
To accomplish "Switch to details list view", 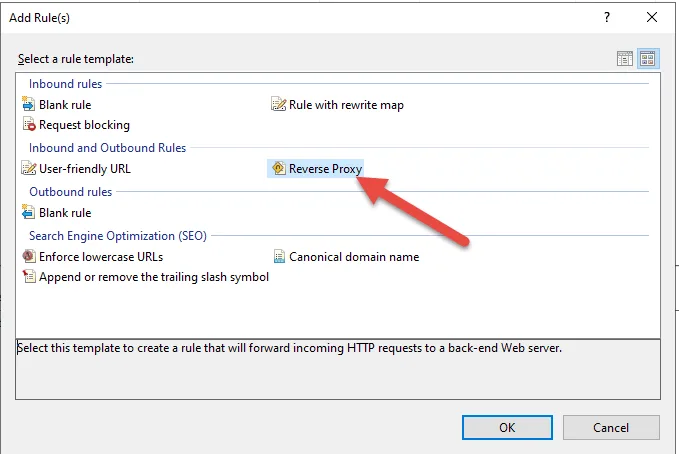I will point(626,59).
